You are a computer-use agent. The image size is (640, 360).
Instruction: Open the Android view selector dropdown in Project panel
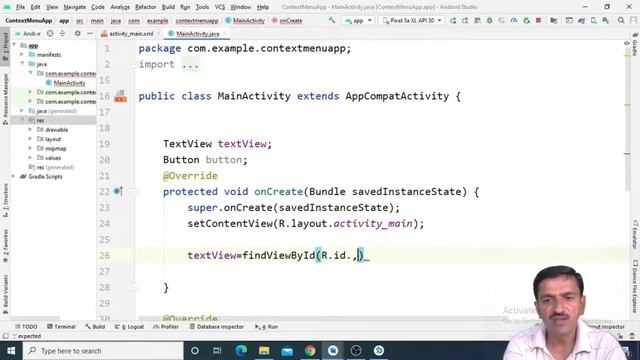pyautogui.click(x=28, y=33)
